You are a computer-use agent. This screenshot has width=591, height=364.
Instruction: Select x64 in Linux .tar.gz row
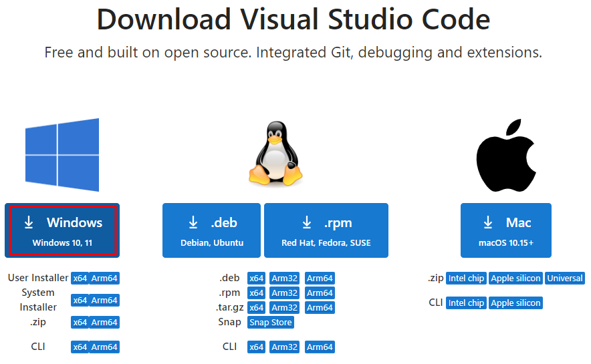pyautogui.click(x=256, y=307)
